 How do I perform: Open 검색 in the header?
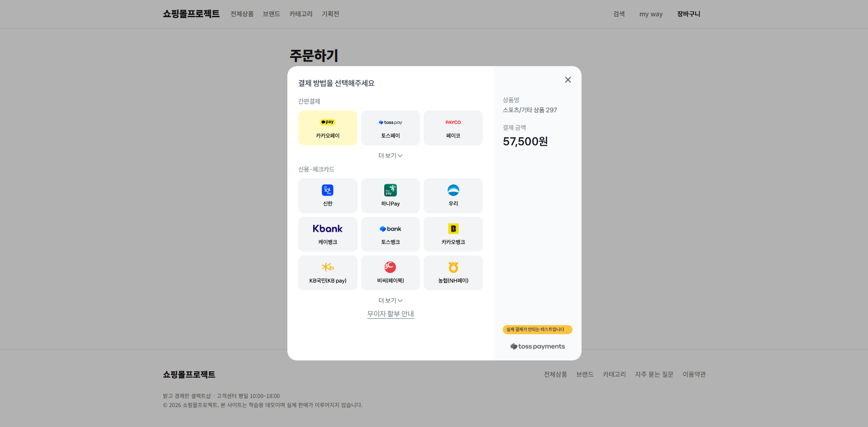(619, 14)
